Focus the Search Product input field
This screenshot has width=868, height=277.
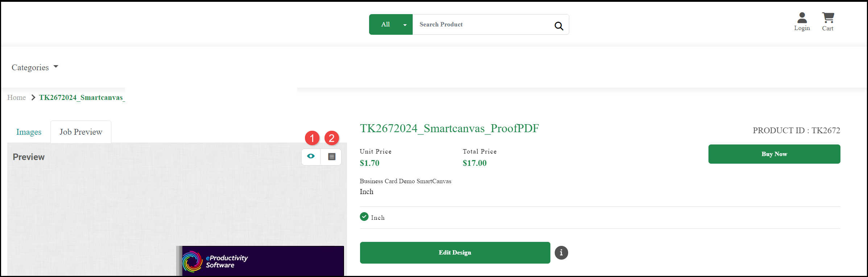click(x=482, y=25)
